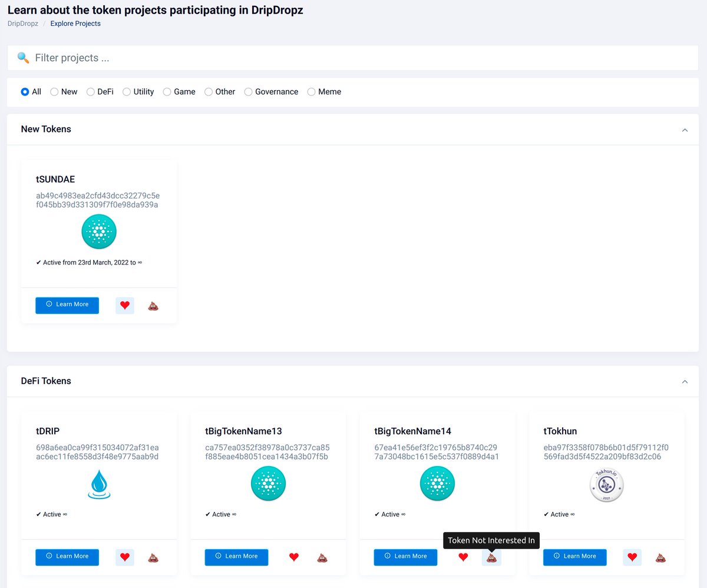
Task: Click 'Active from 23rd March, 2022' status
Action: [x=89, y=262]
